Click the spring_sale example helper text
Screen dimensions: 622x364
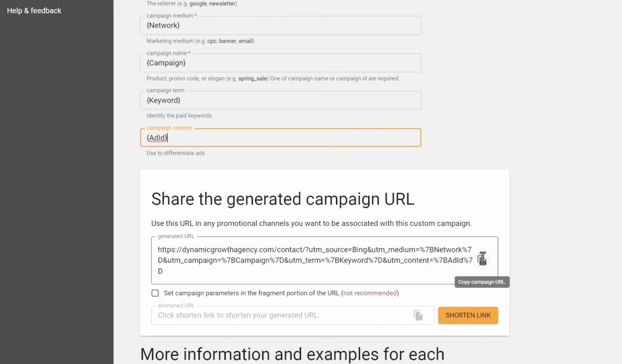point(273,78)
